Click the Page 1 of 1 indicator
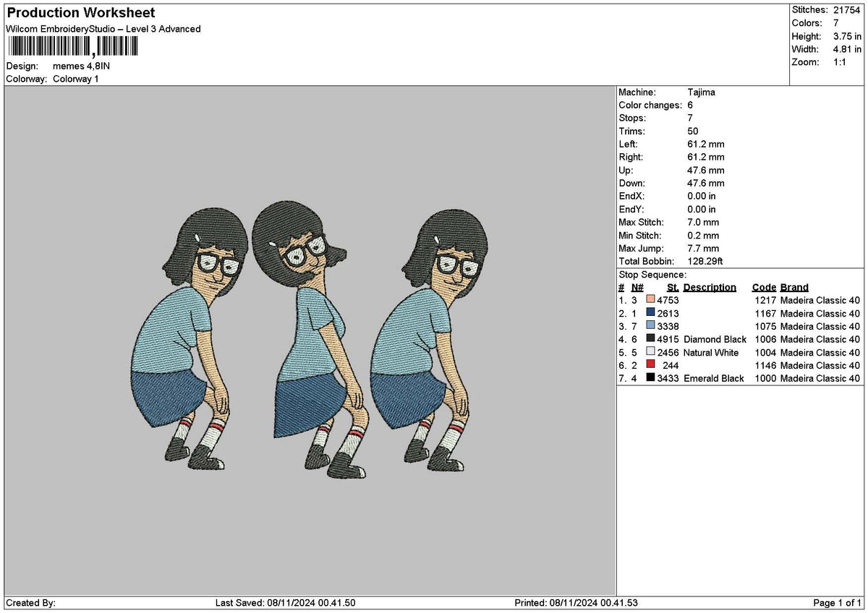Image resolution: width=868 pixels, height=613 pixels. point(837,603)
